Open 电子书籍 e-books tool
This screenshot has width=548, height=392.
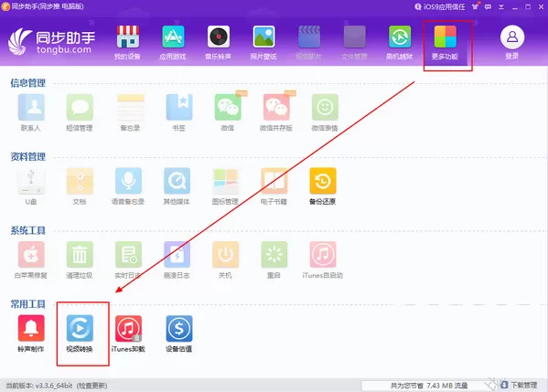click(x=274, y=186)
